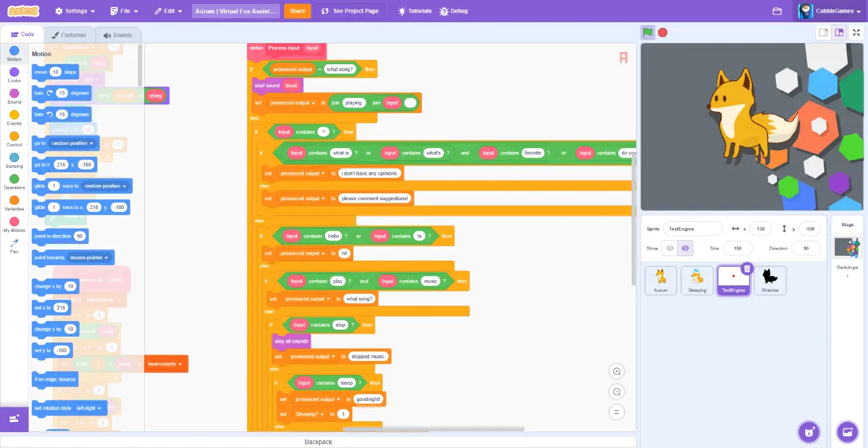Click the 'stop all sounds' block in script
This screenshot has width=868, height=448.
(291, 341)
